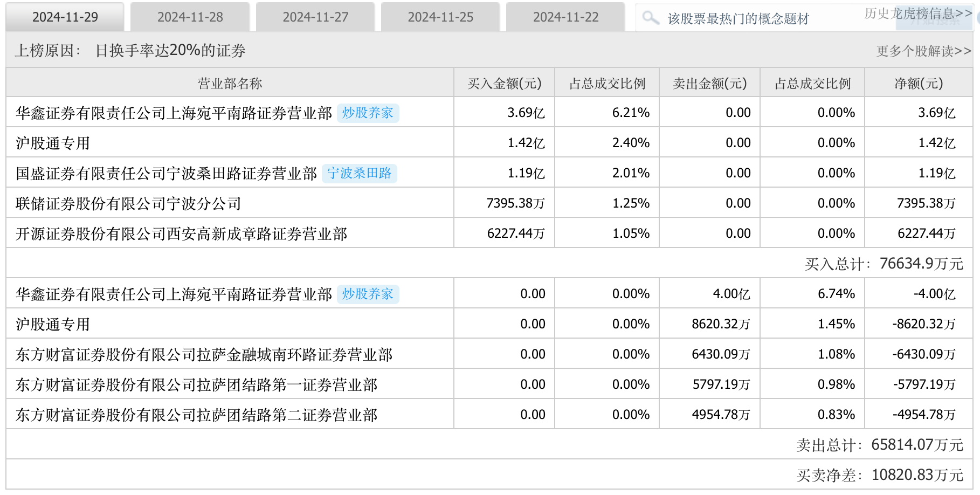
Task: Select 卖出金额(元) column header
Action: pos(710,83)
